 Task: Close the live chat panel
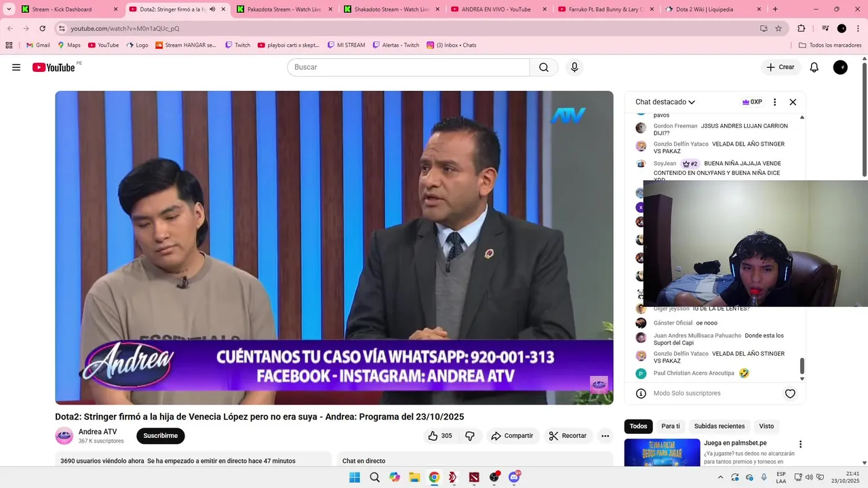tap(793, 102)
